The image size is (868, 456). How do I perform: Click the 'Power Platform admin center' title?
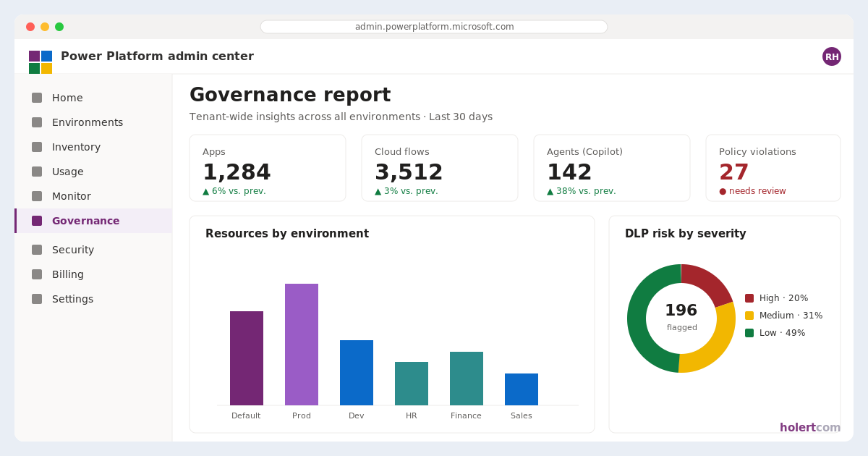coord(157,56)
